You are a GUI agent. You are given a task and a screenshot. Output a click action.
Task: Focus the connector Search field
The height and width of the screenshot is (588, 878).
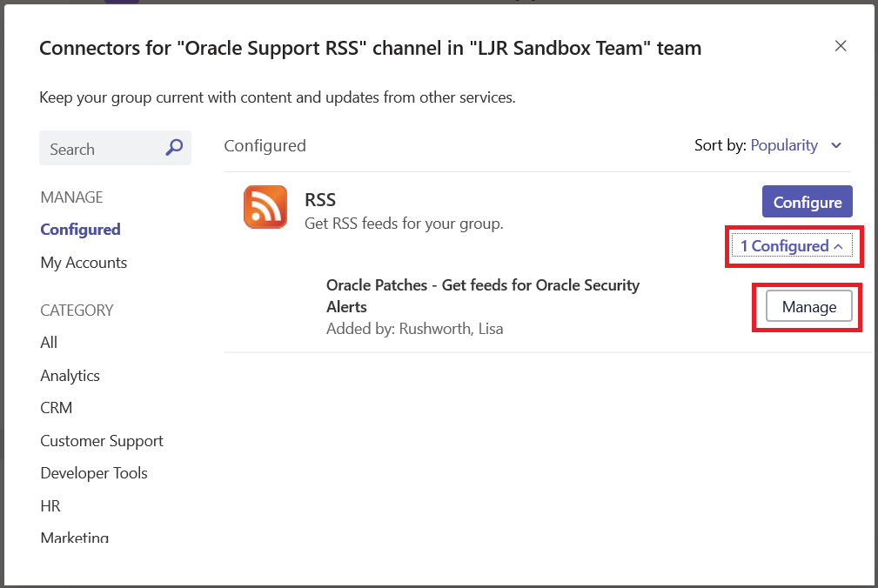(116, 148)
